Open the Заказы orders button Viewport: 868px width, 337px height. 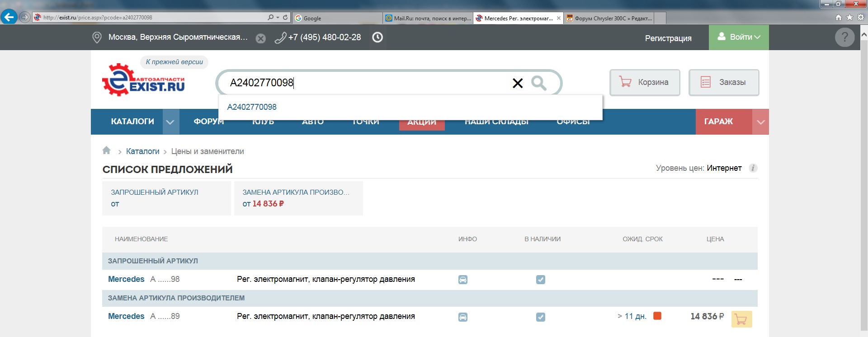pyautogui.click(x=724, y=82)
